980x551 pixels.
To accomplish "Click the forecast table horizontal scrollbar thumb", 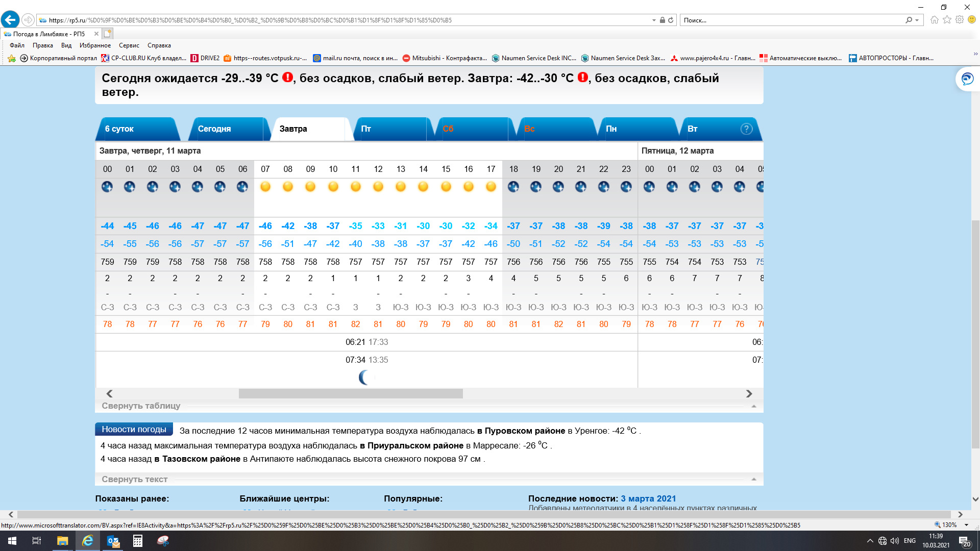I will coord(351,394).
